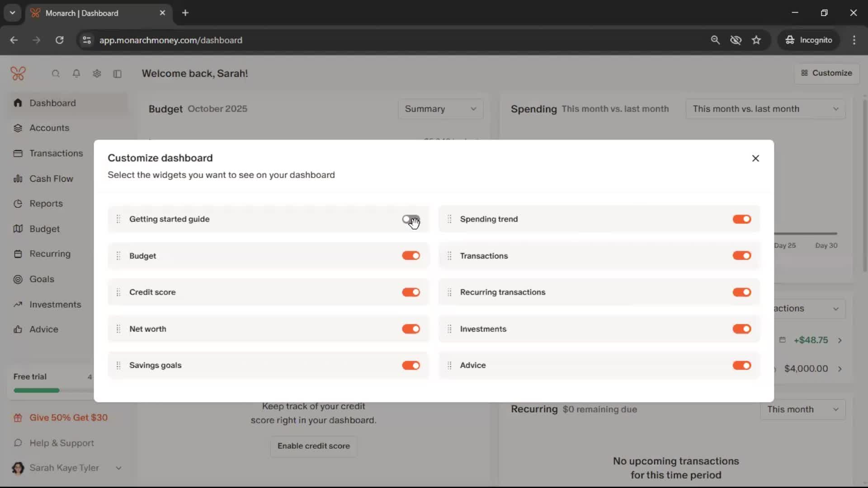Open the Summary dropdown in Budget

click(440, 109)
